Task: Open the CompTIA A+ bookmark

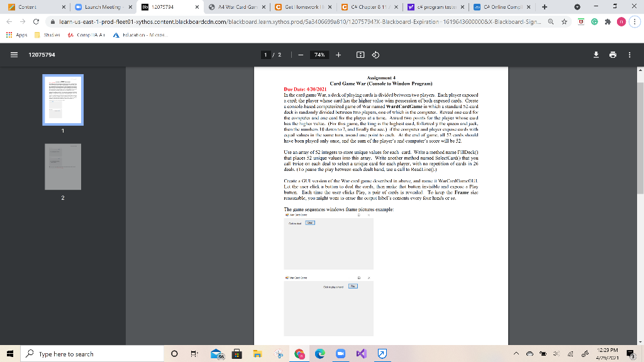Action: click(86, 35)
